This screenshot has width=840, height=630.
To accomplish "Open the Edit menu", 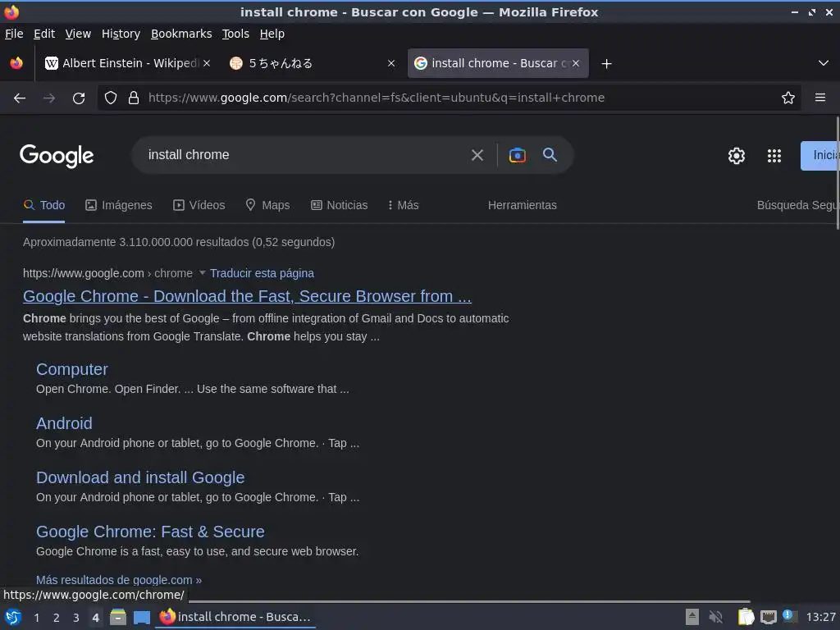I will point(44,34).
